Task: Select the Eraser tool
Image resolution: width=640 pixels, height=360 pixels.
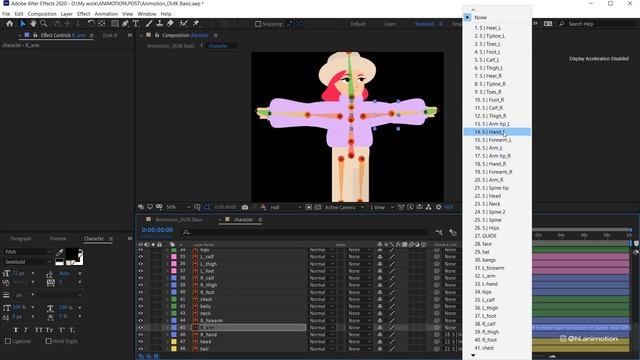Action: point(170,24)
